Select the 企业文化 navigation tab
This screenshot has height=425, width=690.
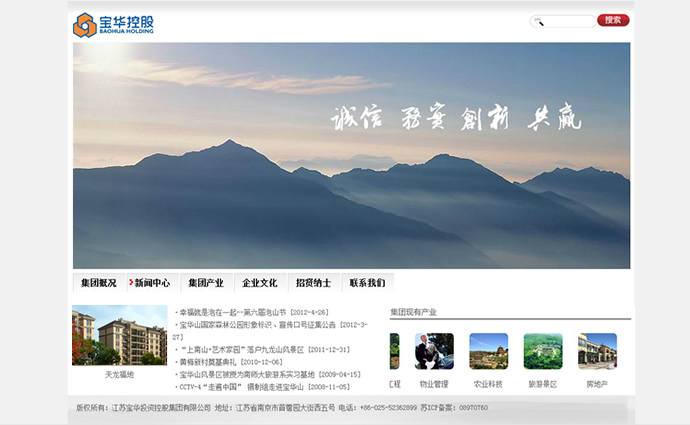260,283
